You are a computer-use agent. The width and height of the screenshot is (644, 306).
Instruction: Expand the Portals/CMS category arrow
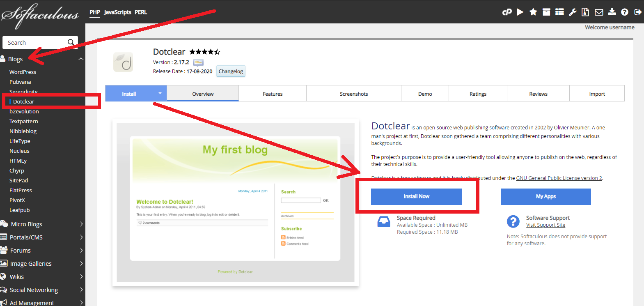81,237
